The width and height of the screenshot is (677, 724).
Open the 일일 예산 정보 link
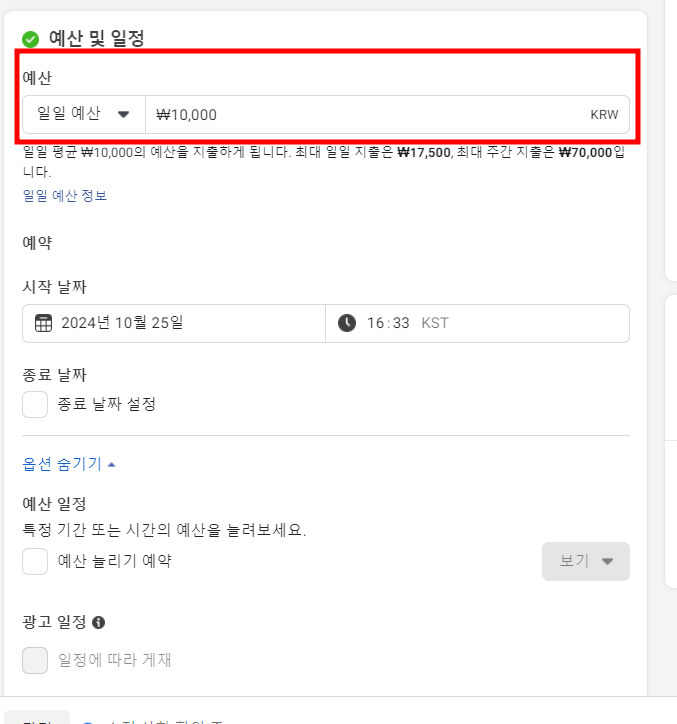(65, 196)
